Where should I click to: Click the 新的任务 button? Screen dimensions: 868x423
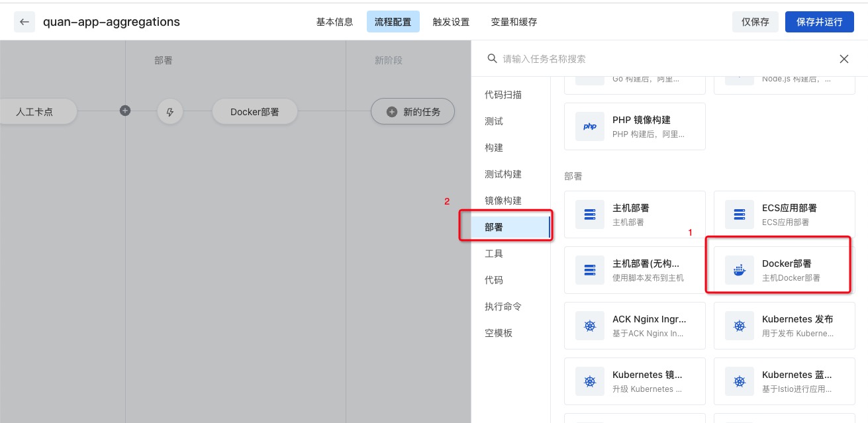click(412, 112)
